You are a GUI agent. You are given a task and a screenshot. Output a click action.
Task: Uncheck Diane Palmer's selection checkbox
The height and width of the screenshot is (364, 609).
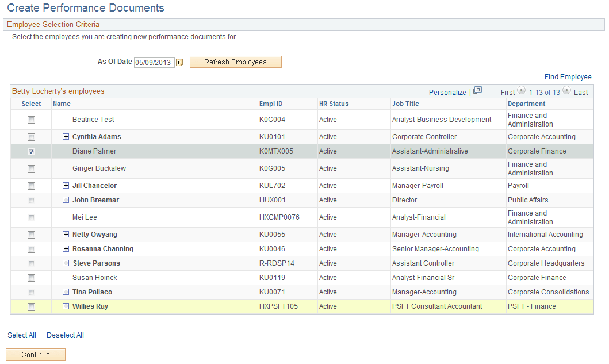click(31, 151)
